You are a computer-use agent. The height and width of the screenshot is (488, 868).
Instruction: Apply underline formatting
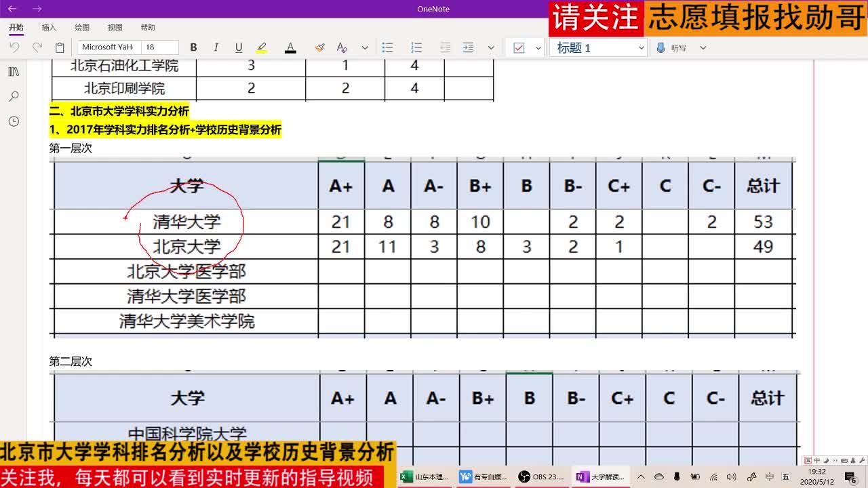239,47
